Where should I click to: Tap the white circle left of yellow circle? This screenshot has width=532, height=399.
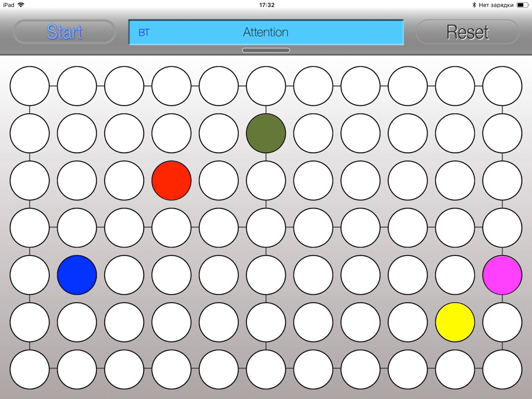coord(408,322)
